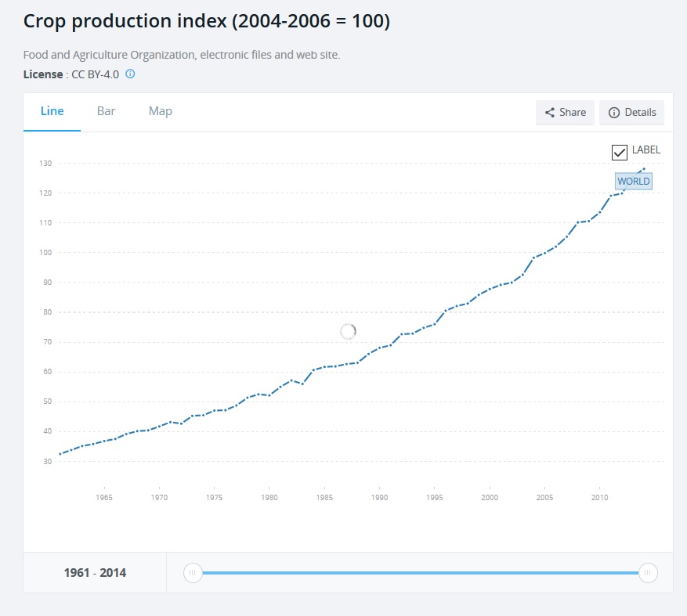Viewport: 687px width, 616px height.
Task: Click the loading spinner in the chart
Action: tap(349, 331)
